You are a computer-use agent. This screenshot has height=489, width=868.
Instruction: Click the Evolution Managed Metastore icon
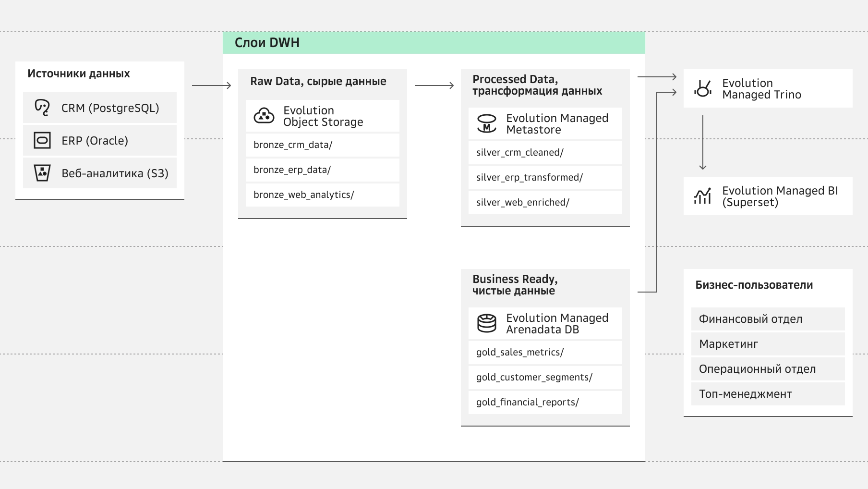(x=486, y=123)
